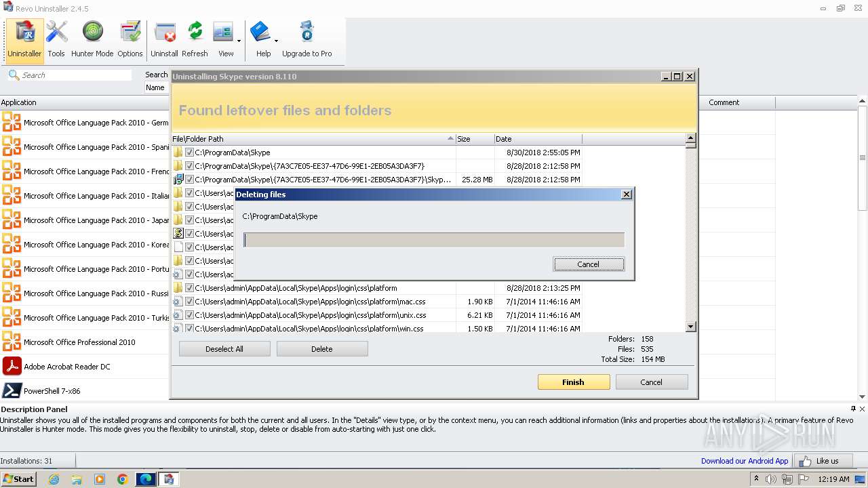Show hidden tray icons arrow

pos(757,479)
